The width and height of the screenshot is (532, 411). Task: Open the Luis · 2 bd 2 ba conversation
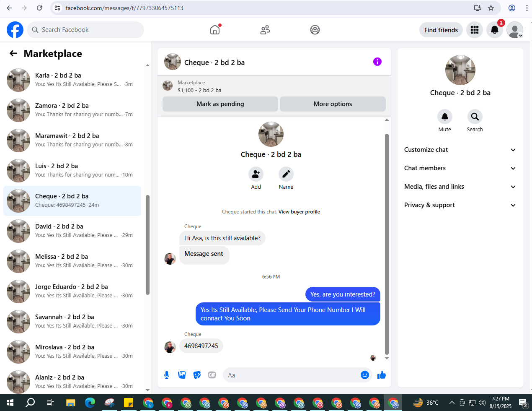[72, 171]
